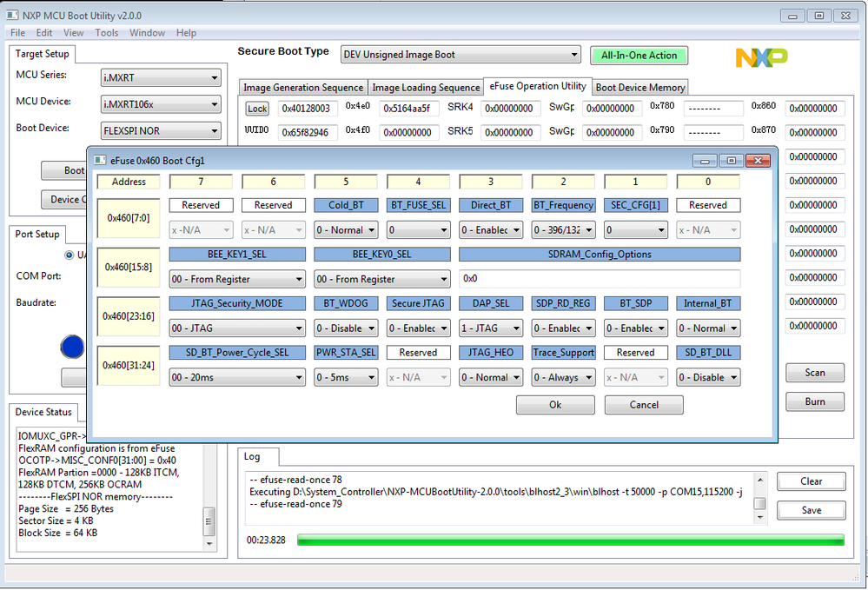This screenshot has height=590, width=868.
Task: Cancel the eFuse Boot Cfg1 dialog
Action: tap(644, 405)
